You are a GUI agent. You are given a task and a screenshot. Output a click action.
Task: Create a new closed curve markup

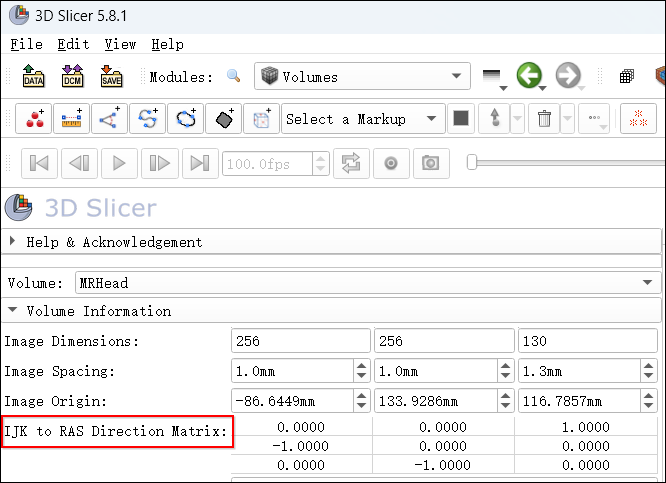click(x=186, y=119)
